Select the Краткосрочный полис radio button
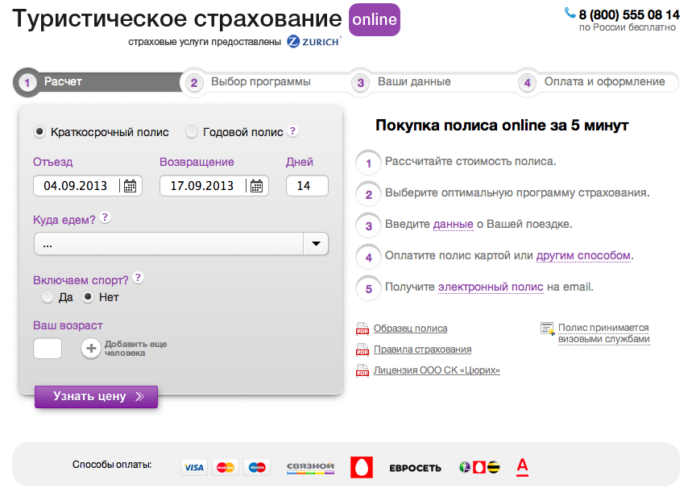The height and width of the screenshot is (496, 696). 40,132
